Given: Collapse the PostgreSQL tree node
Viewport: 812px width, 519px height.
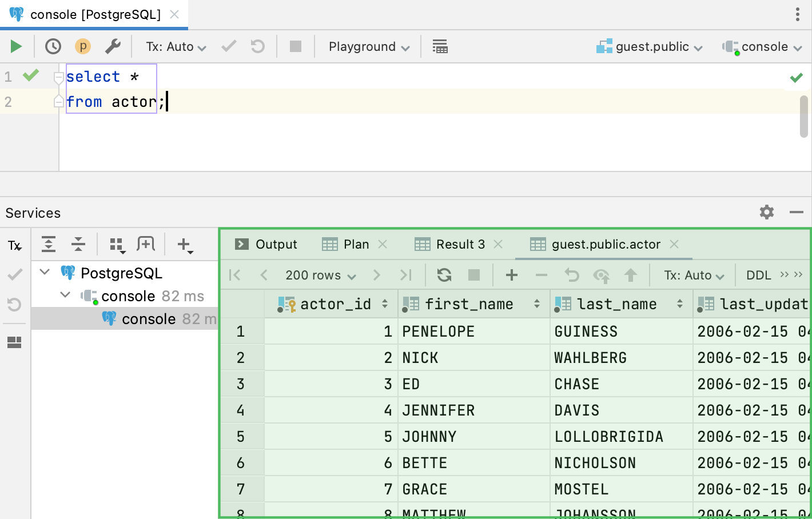Looking at the screenshot, I should [x=45, y=272].
